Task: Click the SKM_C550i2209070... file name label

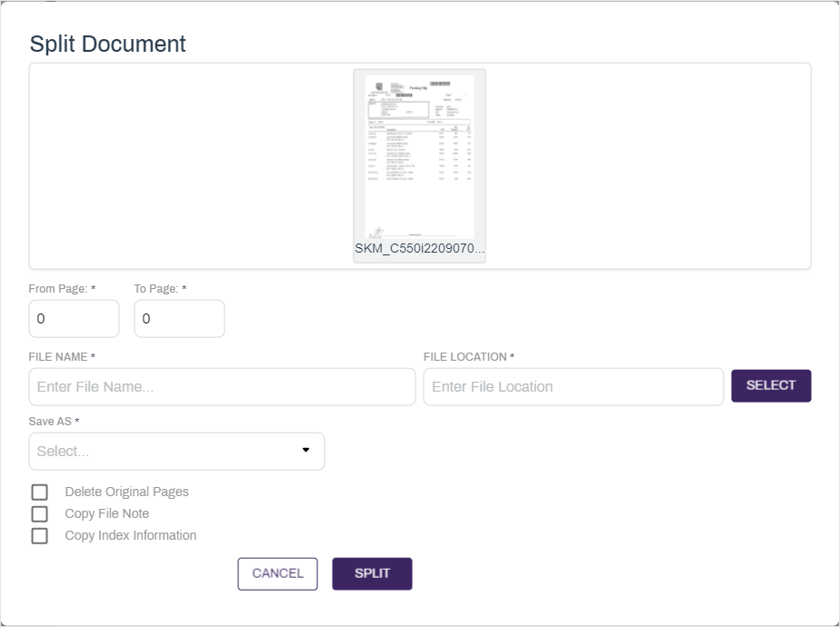Action: (x=419, y=248)
